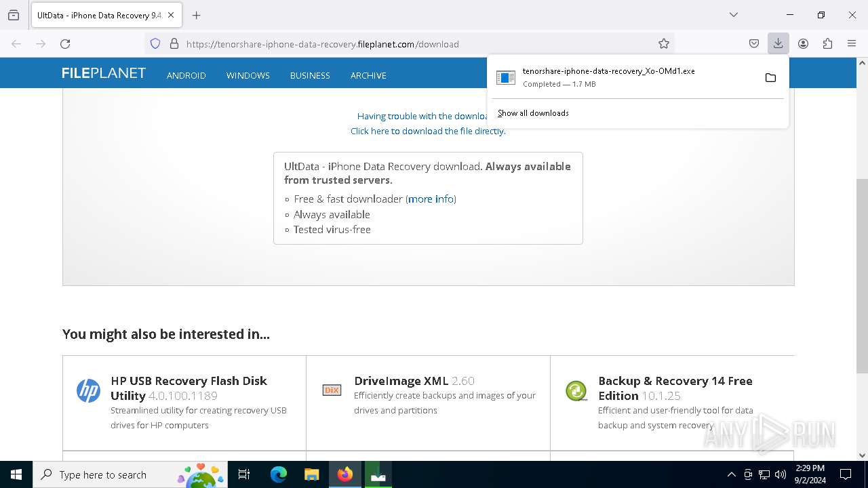The image size is (868, 488).
Task: Open Task View on taskbar
Action: [x=245, y=474]
